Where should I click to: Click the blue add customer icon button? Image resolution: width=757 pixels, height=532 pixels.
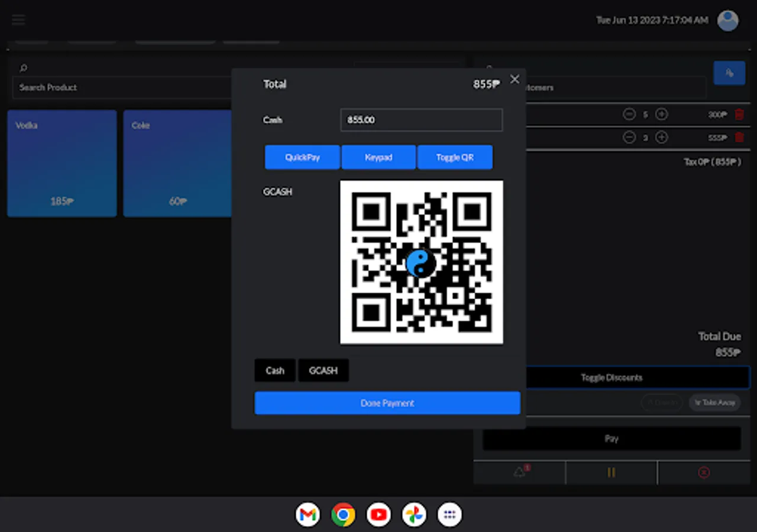(729, 73)
